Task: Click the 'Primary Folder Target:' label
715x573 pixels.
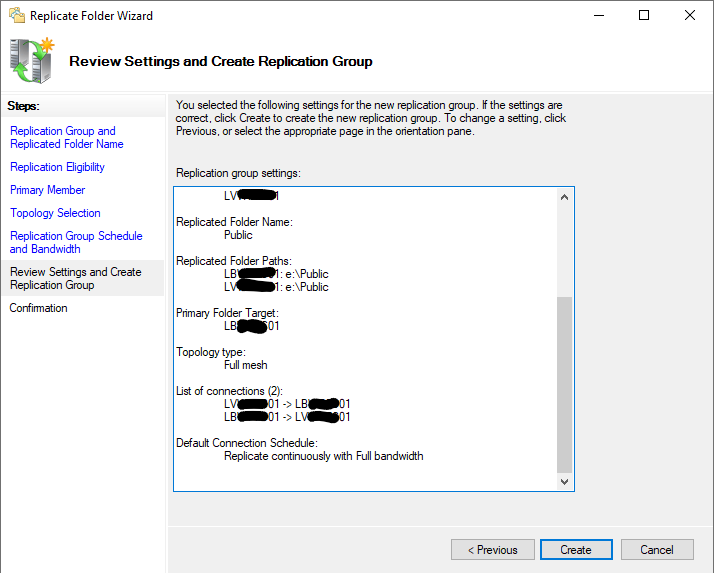Action: [x=227, y=313]
